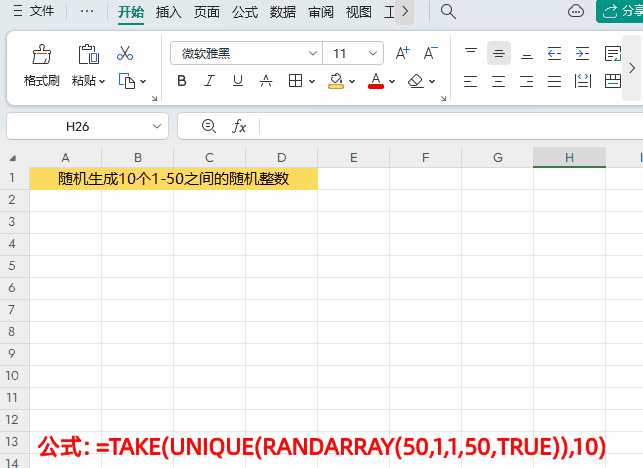Open the Paste (粘贴) options dropdown arrow
The width and height of the screenshot is (643, 468).
pos(102,81)
